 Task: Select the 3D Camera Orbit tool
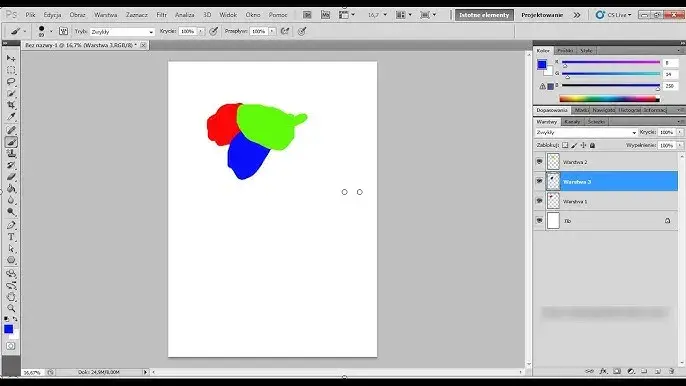click(11, 286)
